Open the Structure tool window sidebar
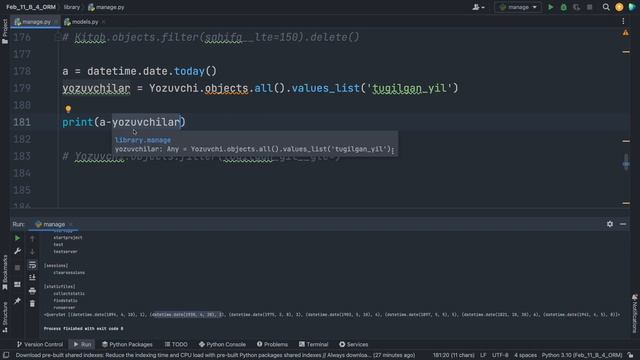640x360 pixels. 5,317
